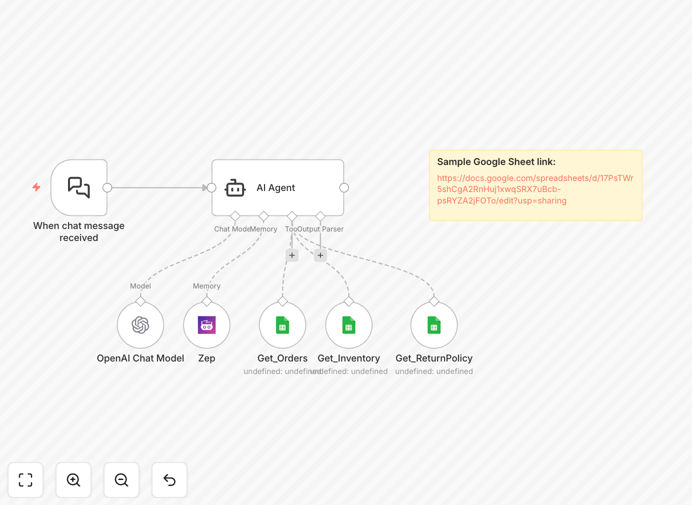
Task: Open the sample Google Sheet docs link
Action: pyautogui.click(x=535, y=189)
